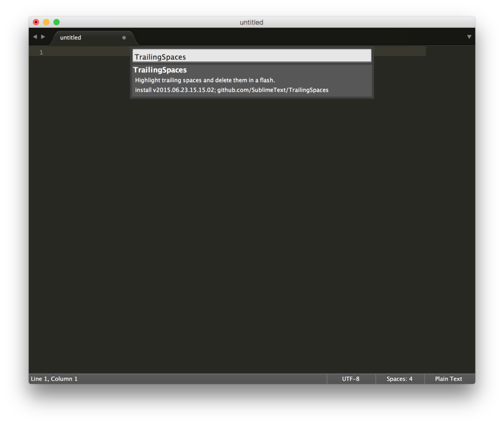Viewport: 504px width, 425px height.
Task: Focus the TrailingSpaces search field
Action: pos(252,56)
